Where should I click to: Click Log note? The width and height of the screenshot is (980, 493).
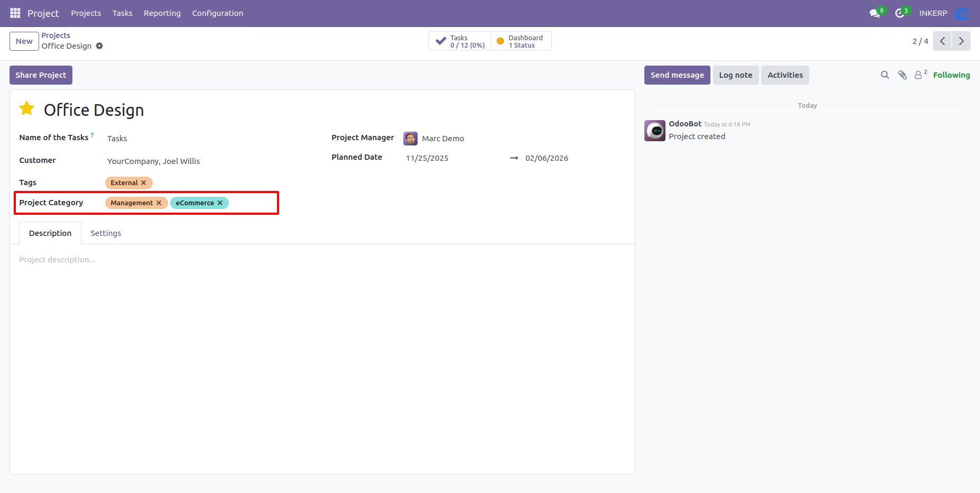click(x=736, y=75)
